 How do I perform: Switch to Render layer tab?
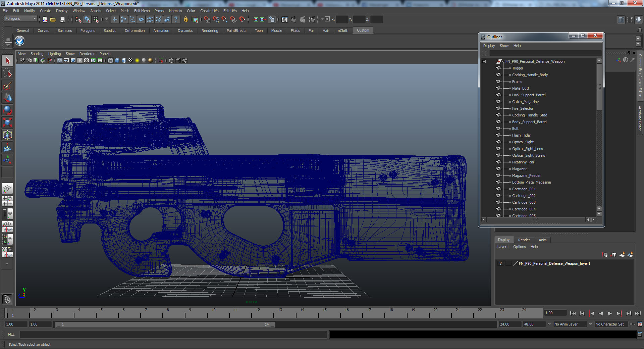click(x=524, y=240)
